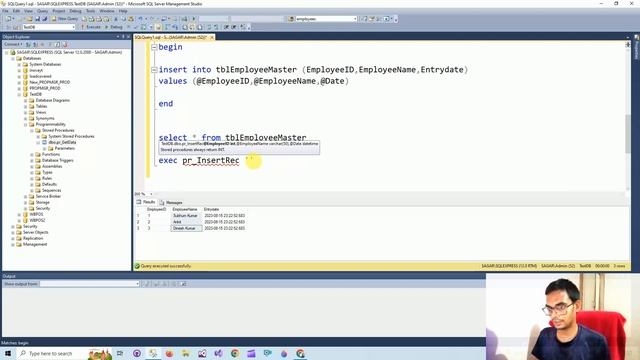Click the Debug button in SQL toolbar
Screen dimensions: 640x360
[x=114, y=27]
